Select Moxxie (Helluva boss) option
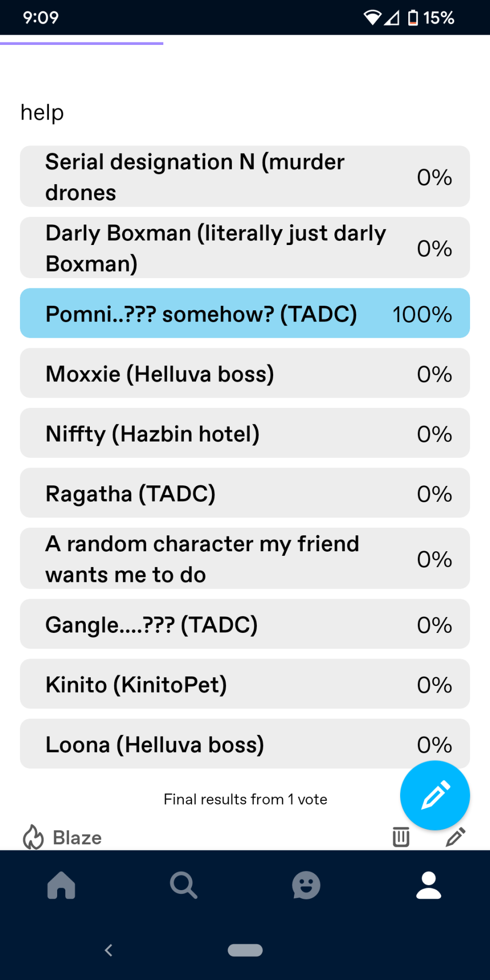The image size is (490, 980). point(245,373)
